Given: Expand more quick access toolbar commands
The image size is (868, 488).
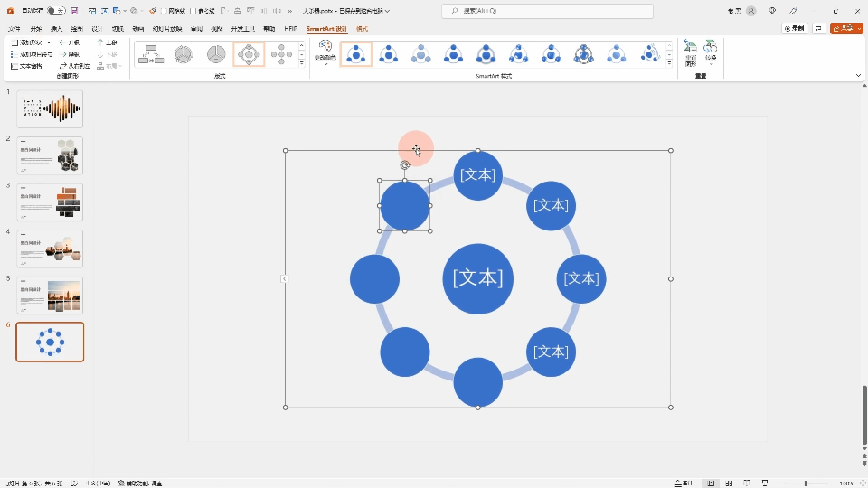Looking at the screenshot, I should (x=289, y=11).
